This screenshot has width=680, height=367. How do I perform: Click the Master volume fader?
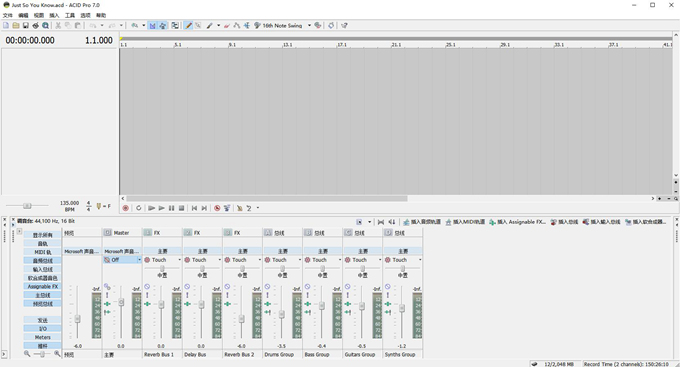tap(121, 302)
